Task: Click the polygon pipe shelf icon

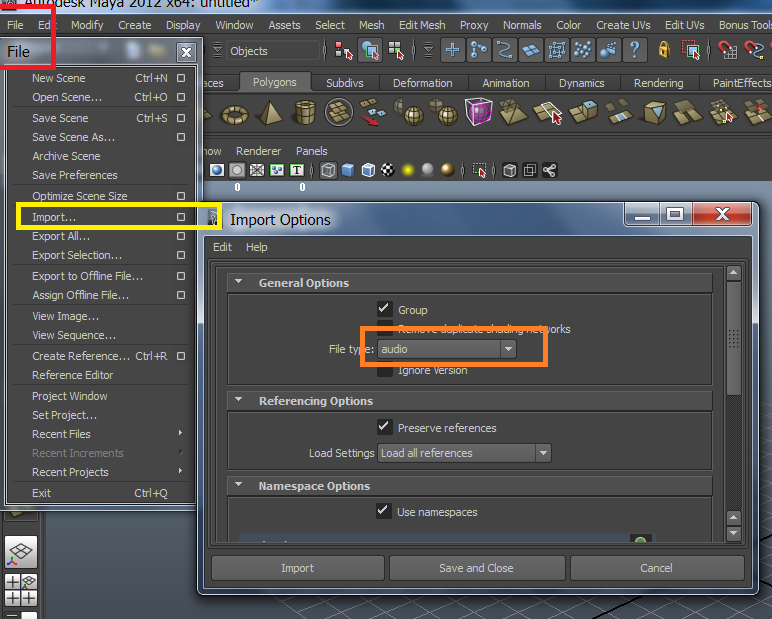Action: [305, 112]
